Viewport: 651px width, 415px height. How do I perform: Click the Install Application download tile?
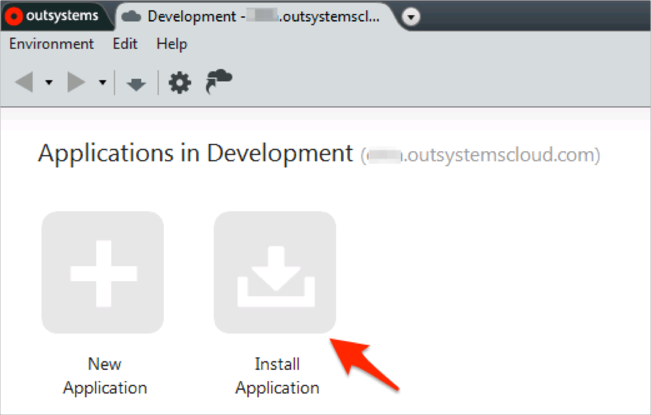point(275,272)
